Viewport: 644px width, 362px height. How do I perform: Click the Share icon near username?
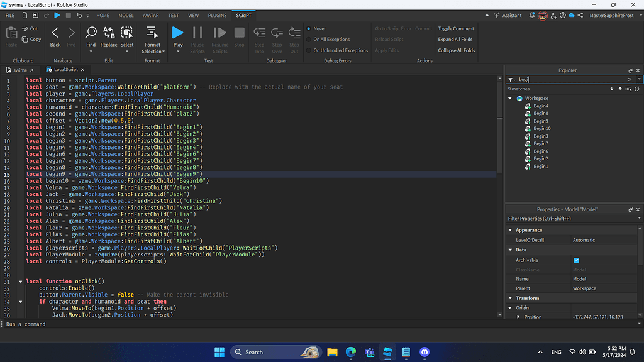[580, 15]
